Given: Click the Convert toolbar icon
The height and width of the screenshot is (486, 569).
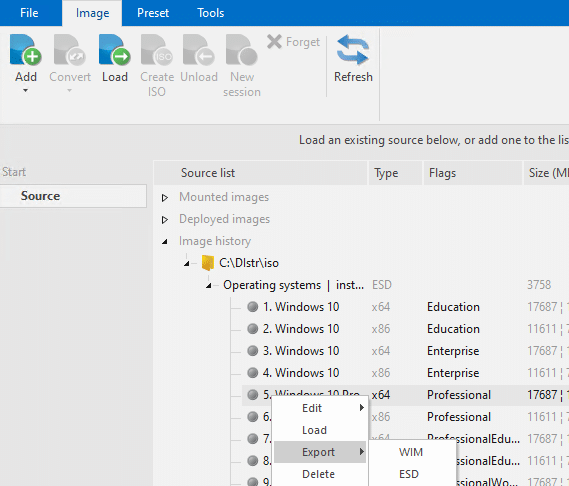Looking at the screenshot, I should [x=70, y=50].
